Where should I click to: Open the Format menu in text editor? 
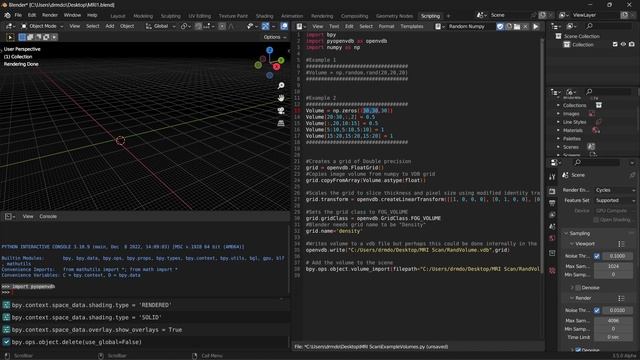386,26
